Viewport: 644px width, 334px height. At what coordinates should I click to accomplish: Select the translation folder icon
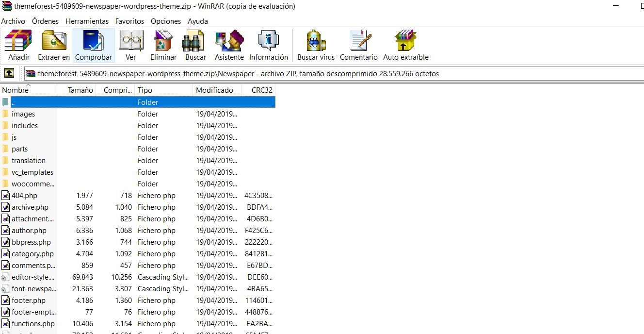[x=5, y=161]
